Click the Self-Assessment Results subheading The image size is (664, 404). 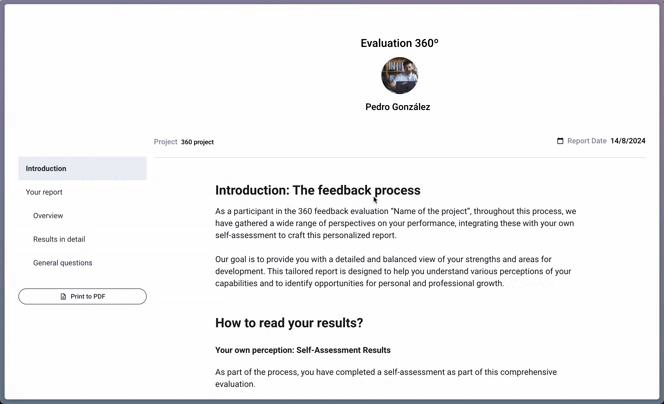302,350
